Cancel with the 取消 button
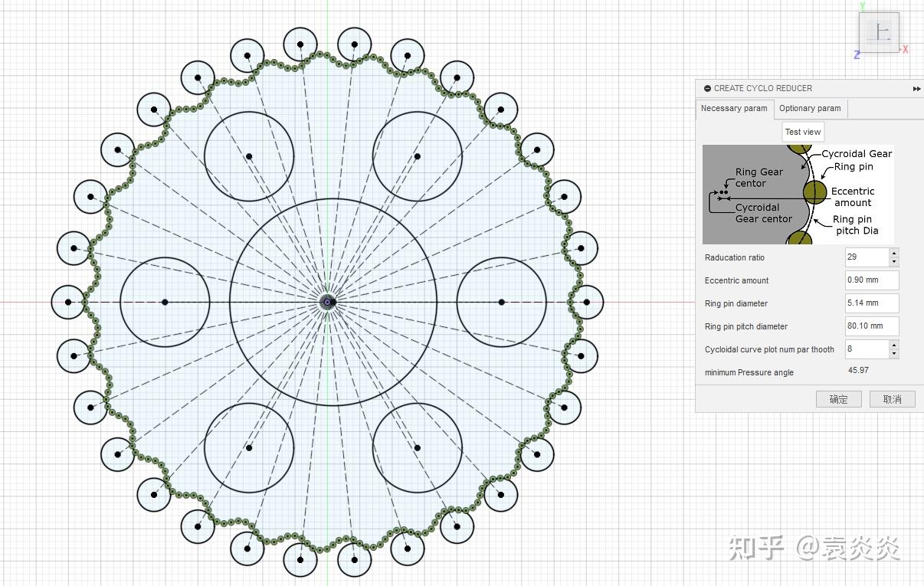This screenshot has height=586, width=924. (892, 399)
